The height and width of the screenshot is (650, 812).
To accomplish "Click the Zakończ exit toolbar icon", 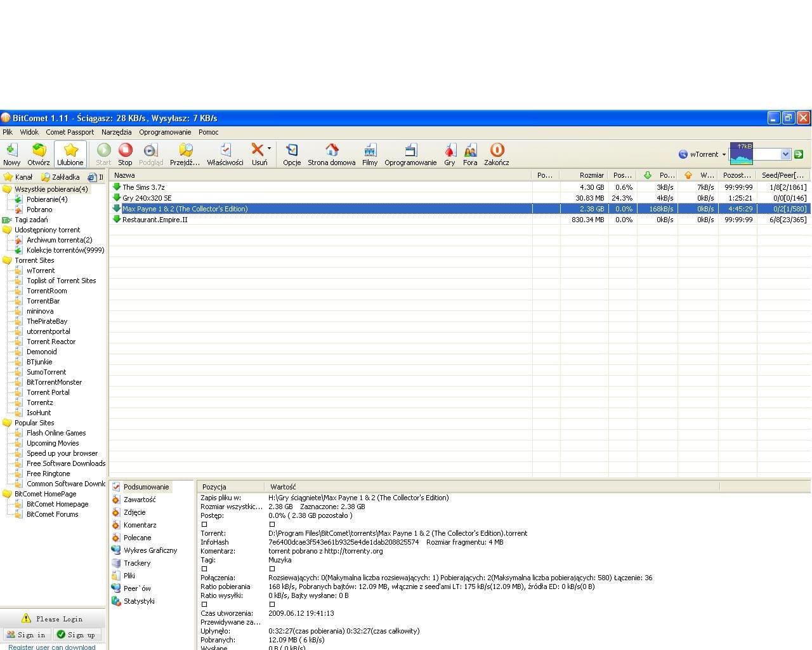I will pyautogui.click(x=497, y=154).
